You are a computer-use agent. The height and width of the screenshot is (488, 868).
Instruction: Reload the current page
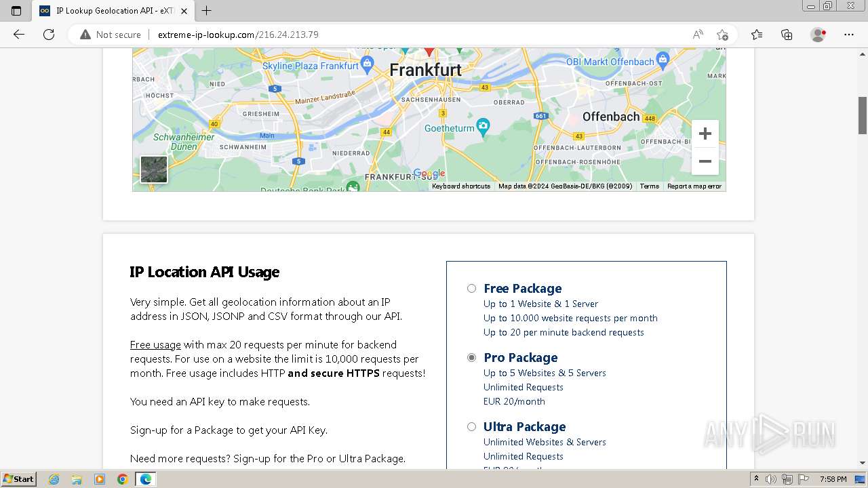[49, 35]
